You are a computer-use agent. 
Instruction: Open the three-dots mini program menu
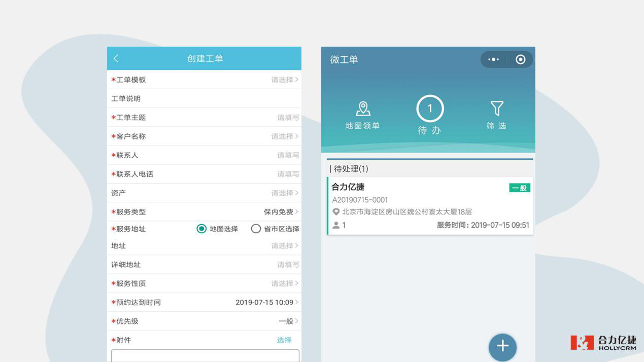[x=493, y=59]
